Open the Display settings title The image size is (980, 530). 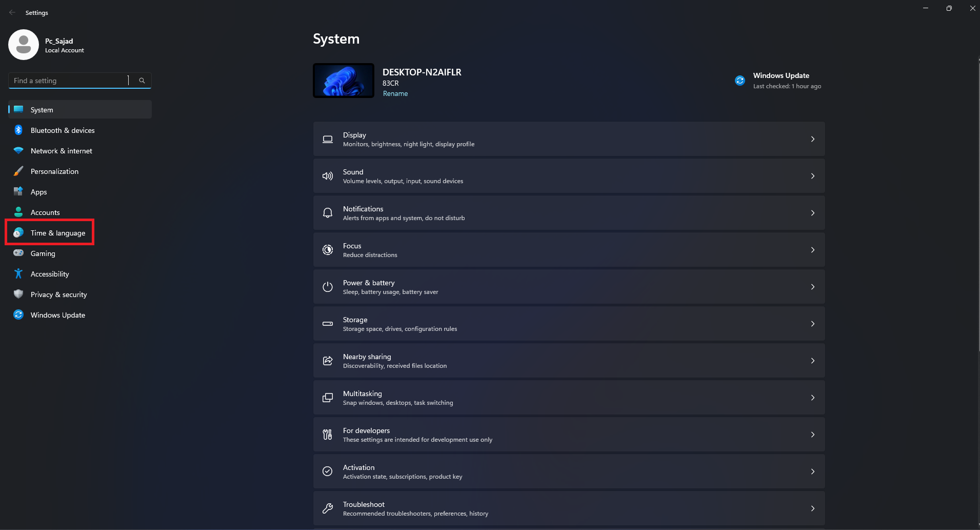[354, 135]
